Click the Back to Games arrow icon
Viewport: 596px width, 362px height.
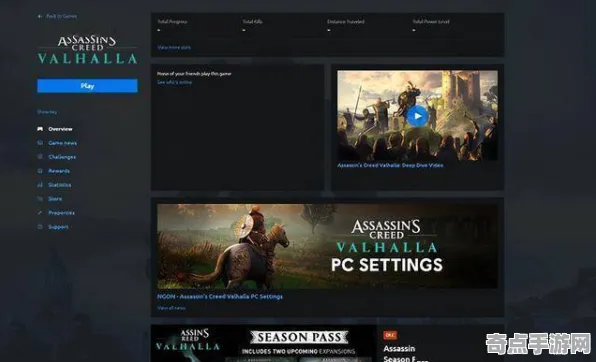[x=40, y=16]
